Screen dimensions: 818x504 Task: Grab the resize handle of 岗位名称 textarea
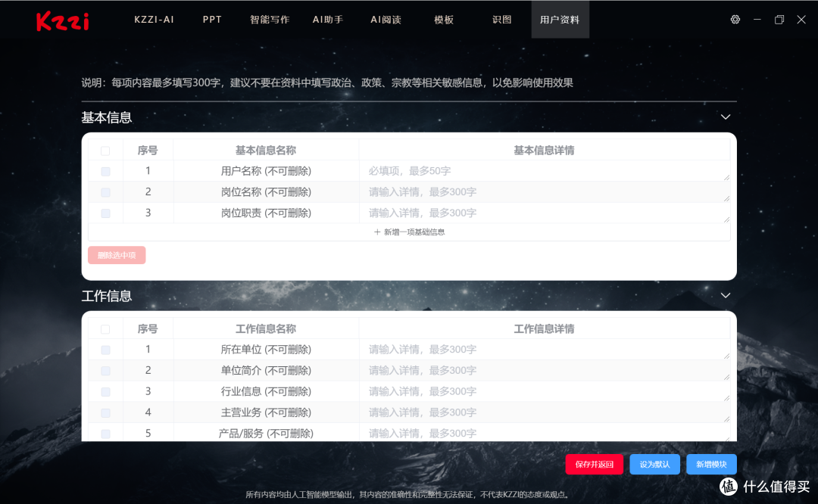point(726,198)
